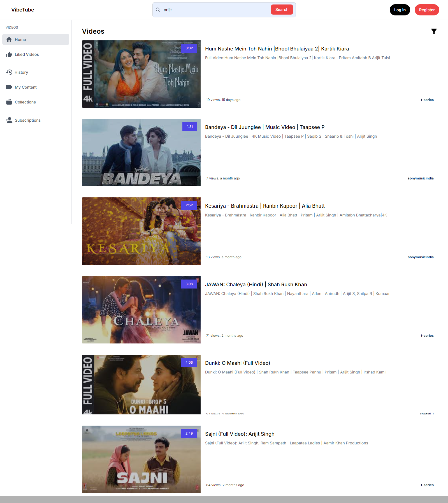Click the Videos page heading
The width and height of the screenshot is (448, 503).
click(x=93, y=31)
